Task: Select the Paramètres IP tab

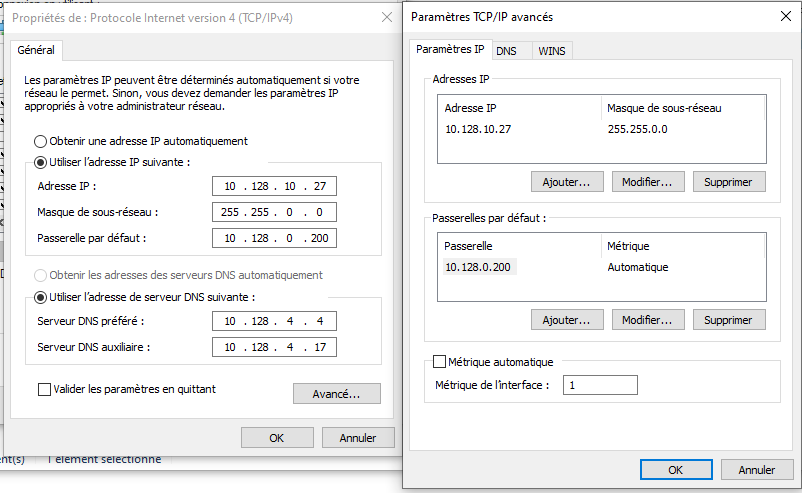Action: point(450,49)
